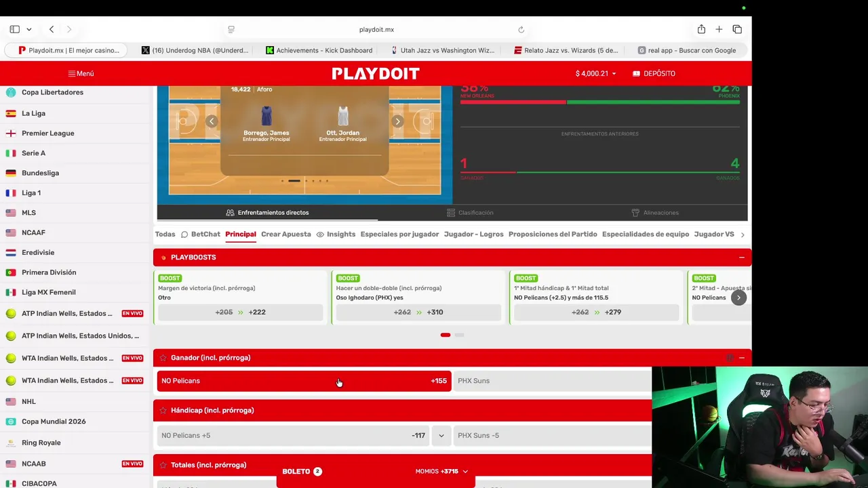This screenshot has width=868, height=488.
Task: Switch to Relato Jazz vs. Wizards tab
Action: coord(566,50)
